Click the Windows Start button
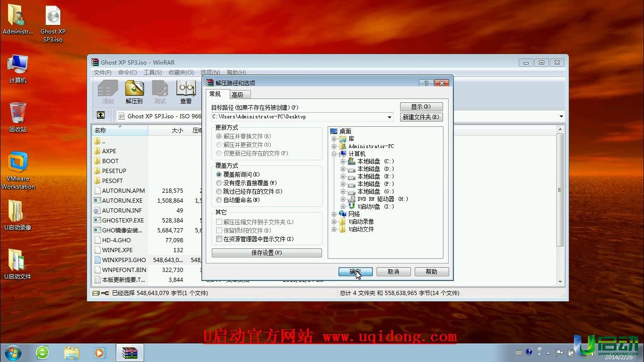Image resolution: width=644 pixels, height=362 pixels. point(13,353)
